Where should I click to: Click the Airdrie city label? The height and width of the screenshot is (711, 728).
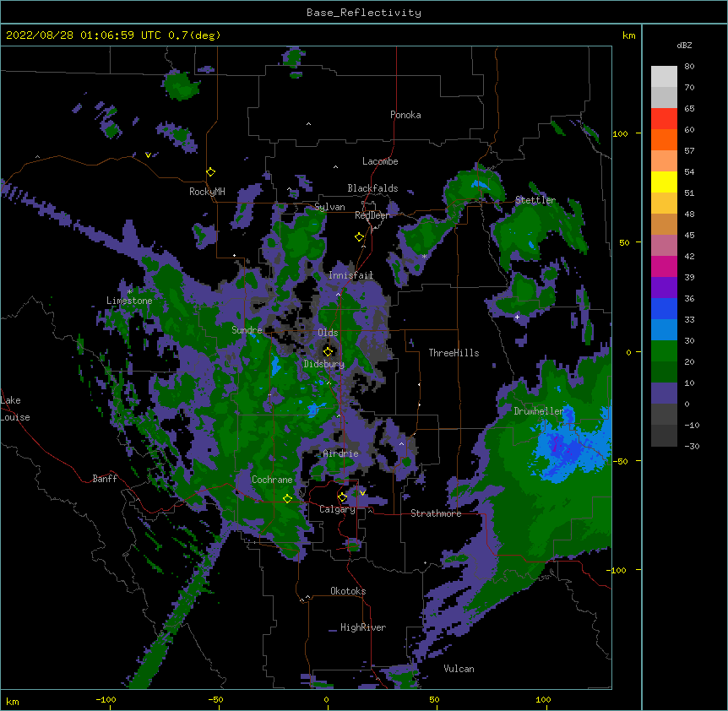(340, 454)
